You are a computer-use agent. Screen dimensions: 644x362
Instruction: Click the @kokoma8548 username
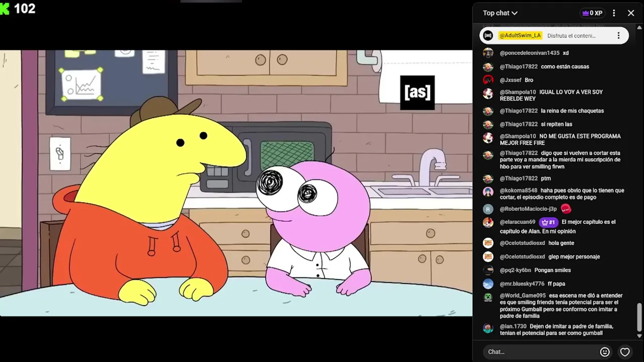[519, 191]
